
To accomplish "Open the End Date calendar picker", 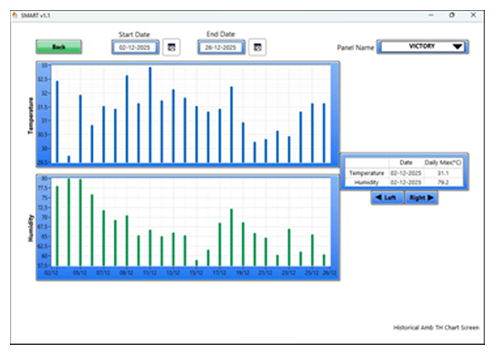I will pyautogui.click(x=257, y=47).
